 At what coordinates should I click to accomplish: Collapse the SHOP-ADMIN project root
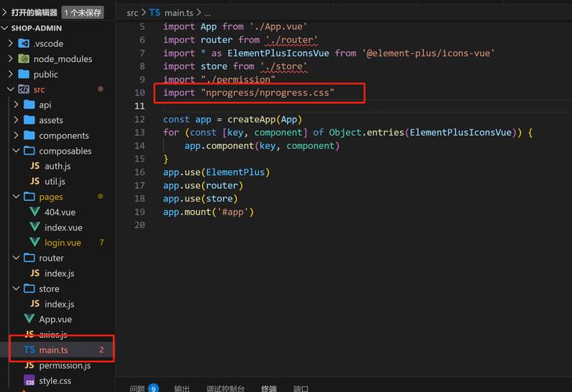pos(5,28)
